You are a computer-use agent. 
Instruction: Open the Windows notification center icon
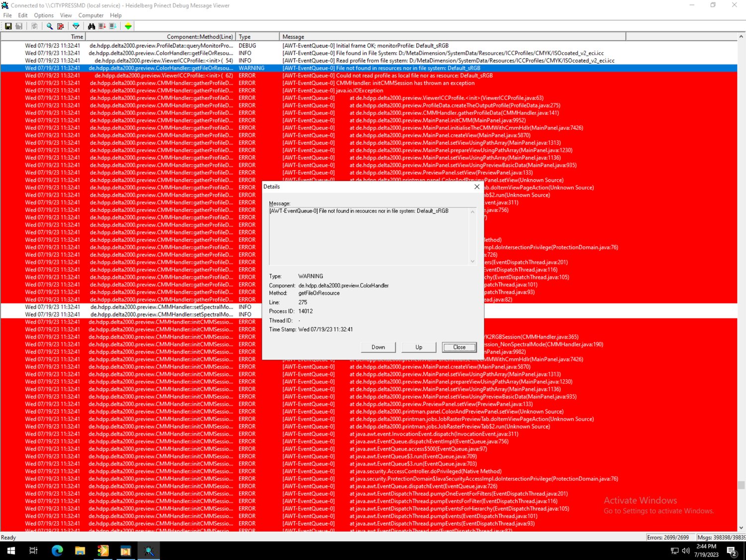(732, 551)
